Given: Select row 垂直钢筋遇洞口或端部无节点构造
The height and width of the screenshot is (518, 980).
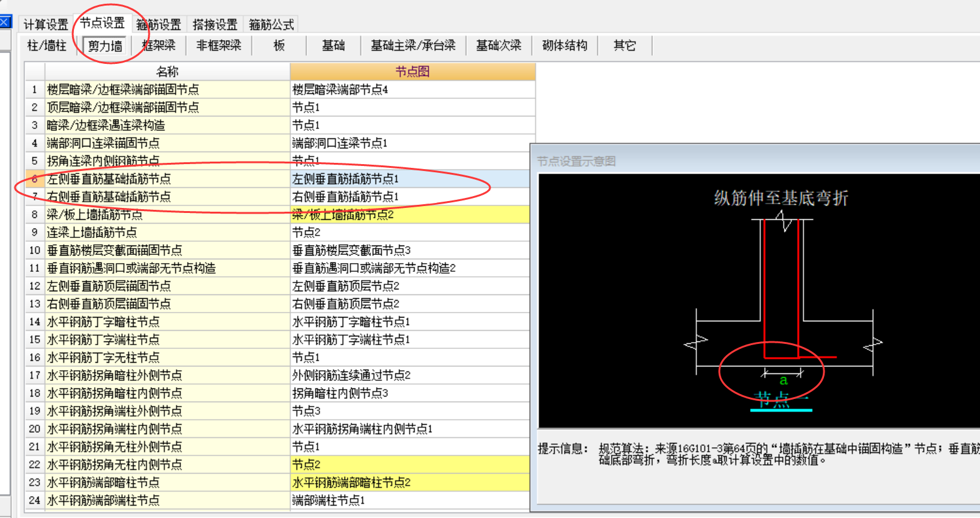Looking at the screenshot, I should [x=167, y=268].
